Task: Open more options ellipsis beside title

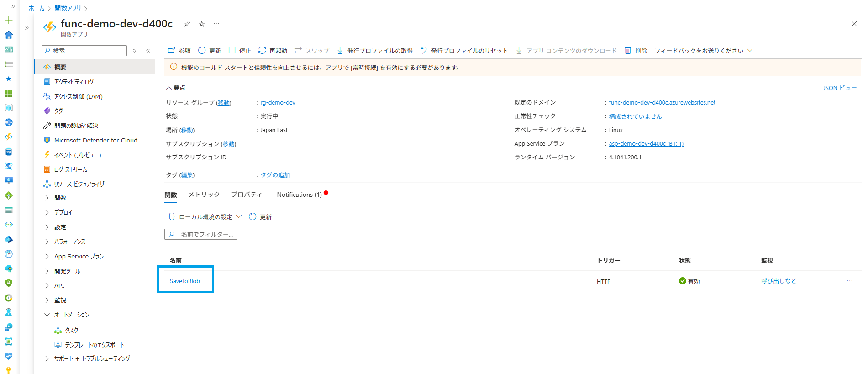Action: (216, 24)
